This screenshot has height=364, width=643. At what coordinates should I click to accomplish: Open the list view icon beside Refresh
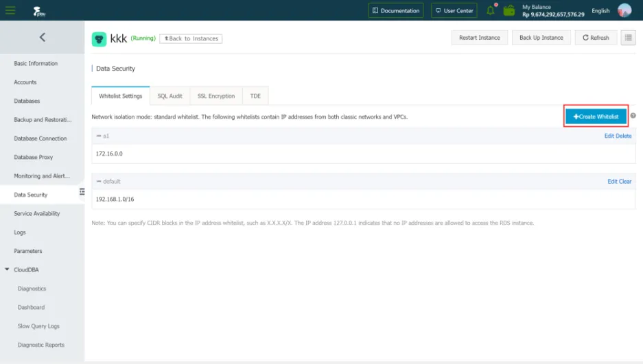(628, 38)
